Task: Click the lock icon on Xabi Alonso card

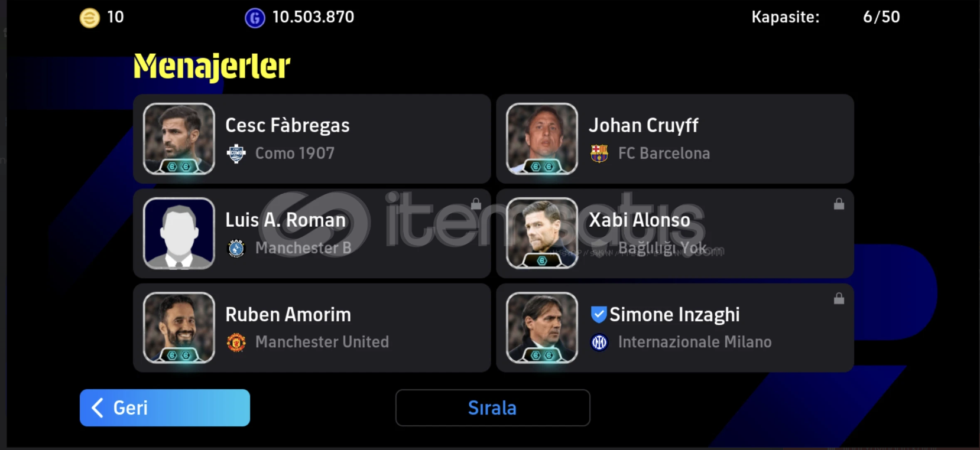Action: [839, 204]
